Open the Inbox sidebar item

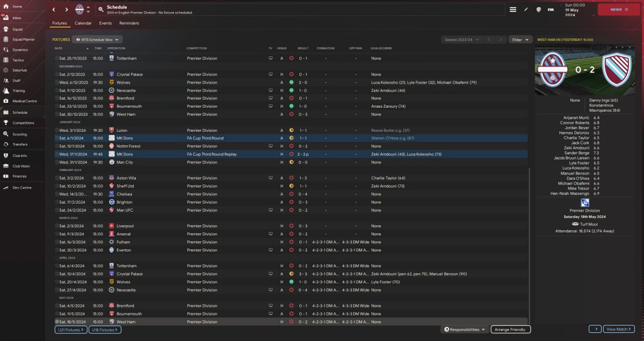17,18
